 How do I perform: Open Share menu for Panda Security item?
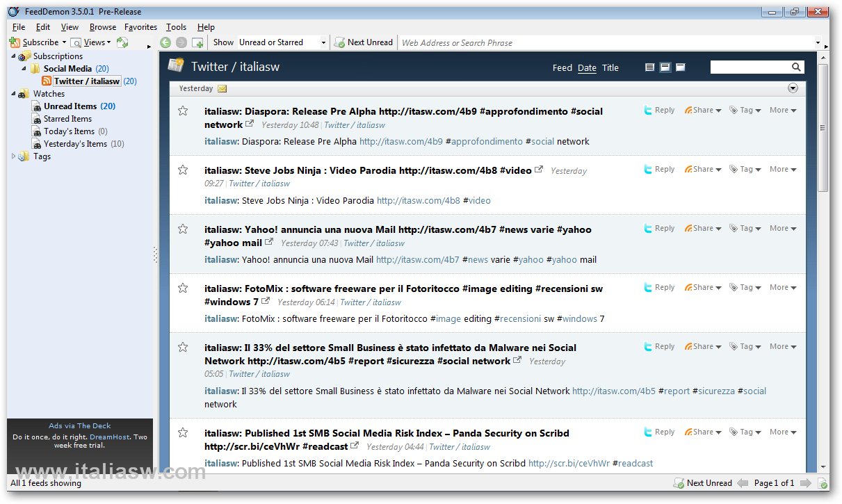(703, 432)
